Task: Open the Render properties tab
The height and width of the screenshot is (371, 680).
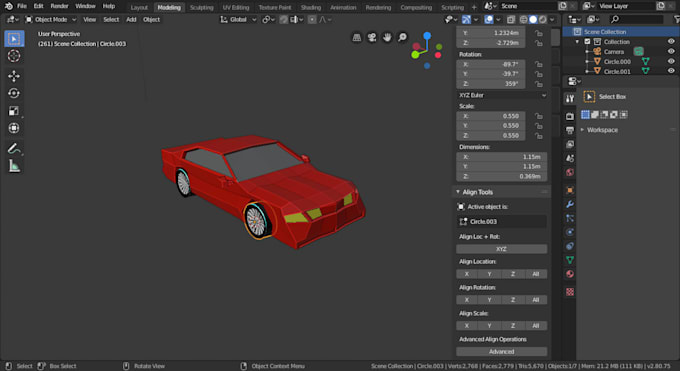Action: 570,116
